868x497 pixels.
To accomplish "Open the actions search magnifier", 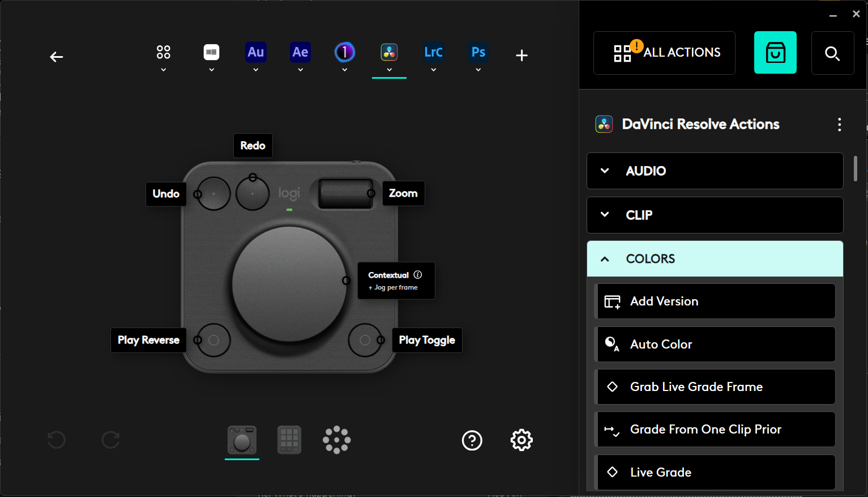I will pyautogui.click(x=832, y=53).
